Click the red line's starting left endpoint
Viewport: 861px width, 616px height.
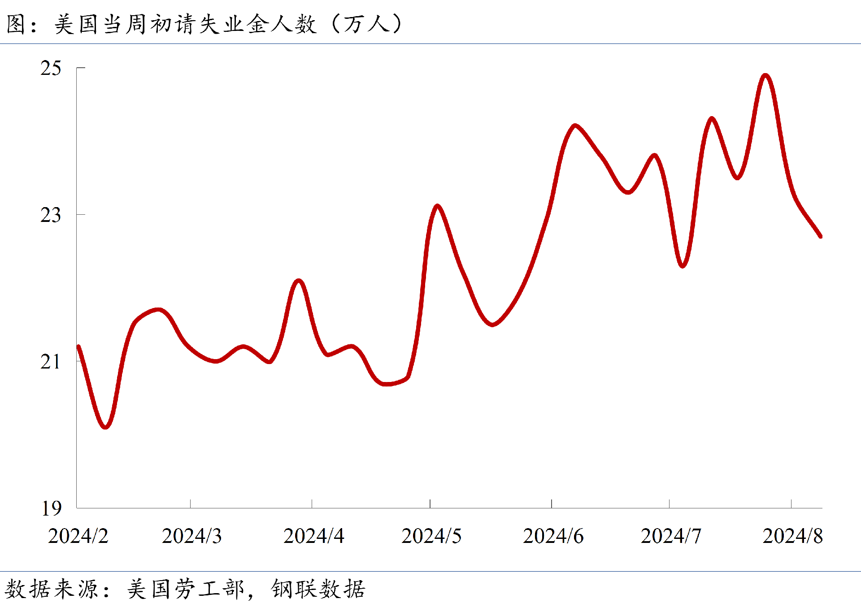pyautogui.click(x=79, y=347)
